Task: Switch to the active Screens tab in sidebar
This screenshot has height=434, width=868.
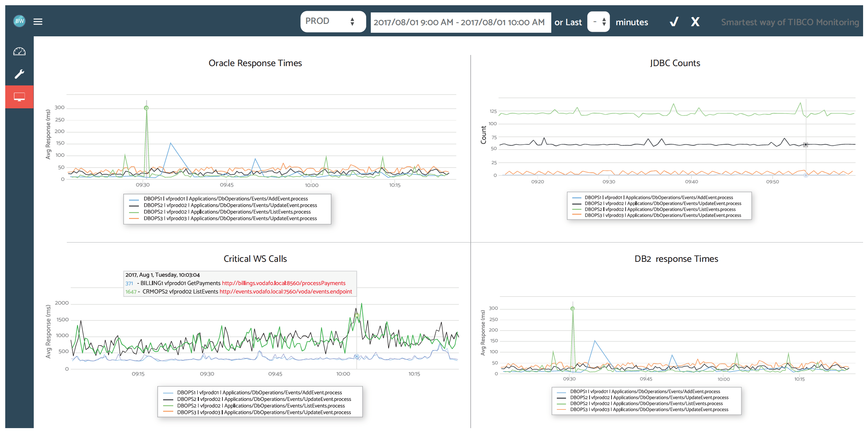Action: 19,97
